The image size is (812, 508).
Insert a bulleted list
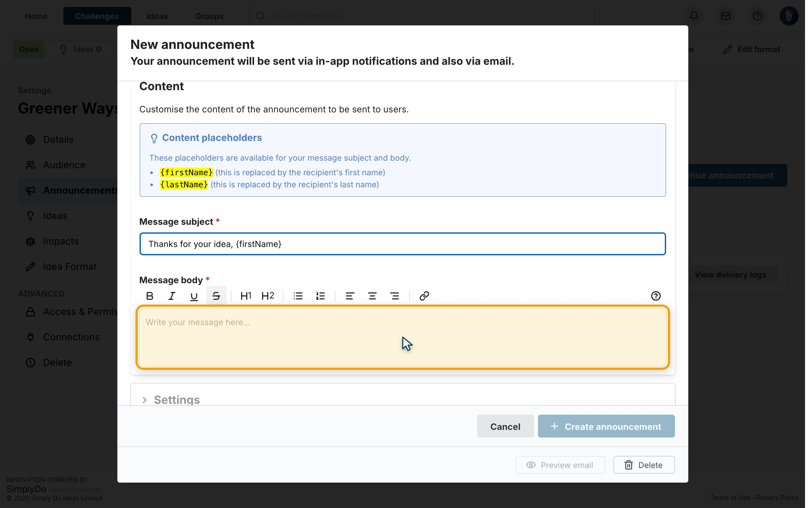pos(298,296)
